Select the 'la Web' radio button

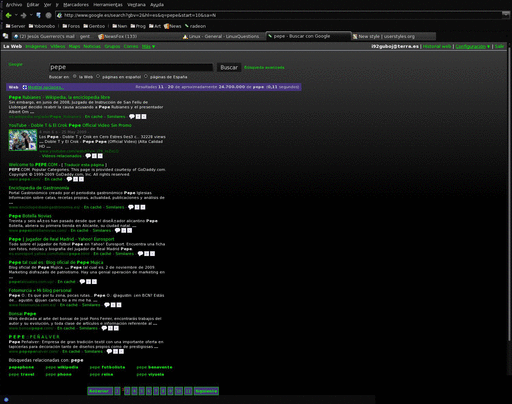[x=75, y=76]
